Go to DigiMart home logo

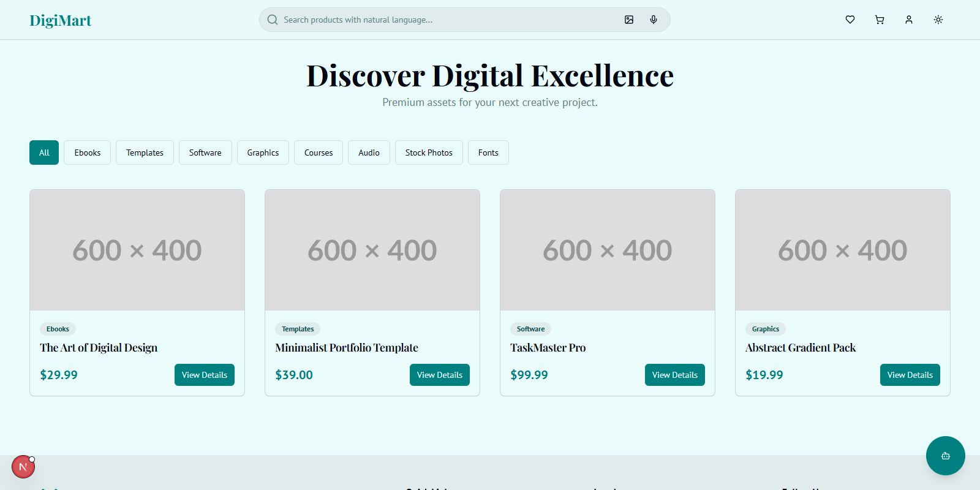pyautogui.click(x=61, y=20)
